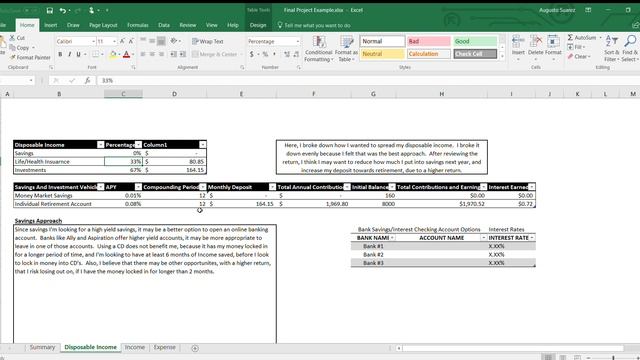Click the Insert Function fx button

coord(87,80)
